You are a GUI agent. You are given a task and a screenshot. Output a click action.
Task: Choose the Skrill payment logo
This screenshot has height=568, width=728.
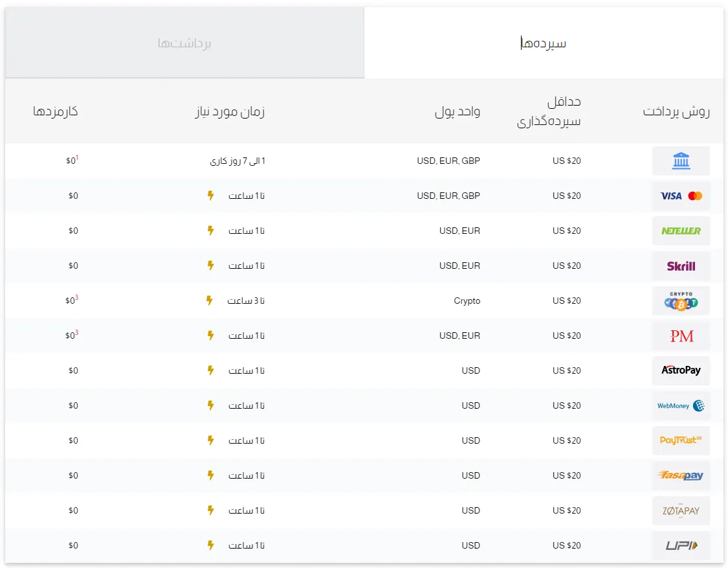(x=681, y=266)
